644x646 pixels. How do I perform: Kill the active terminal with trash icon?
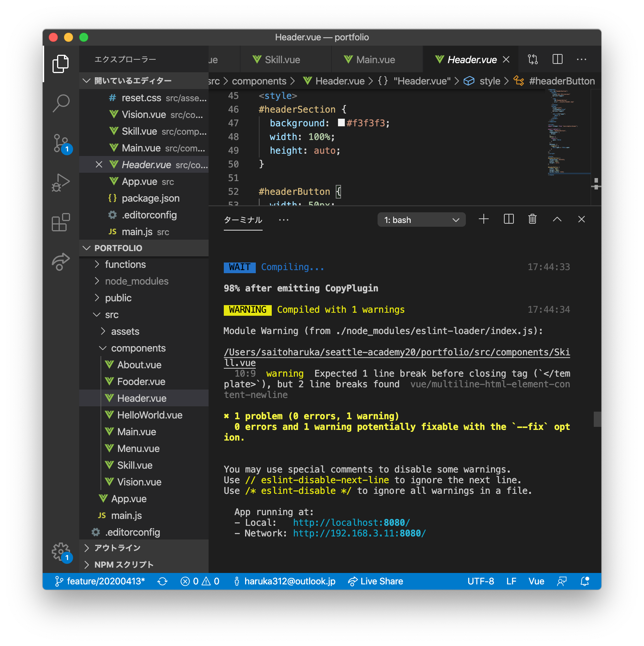tap(532, 219)
